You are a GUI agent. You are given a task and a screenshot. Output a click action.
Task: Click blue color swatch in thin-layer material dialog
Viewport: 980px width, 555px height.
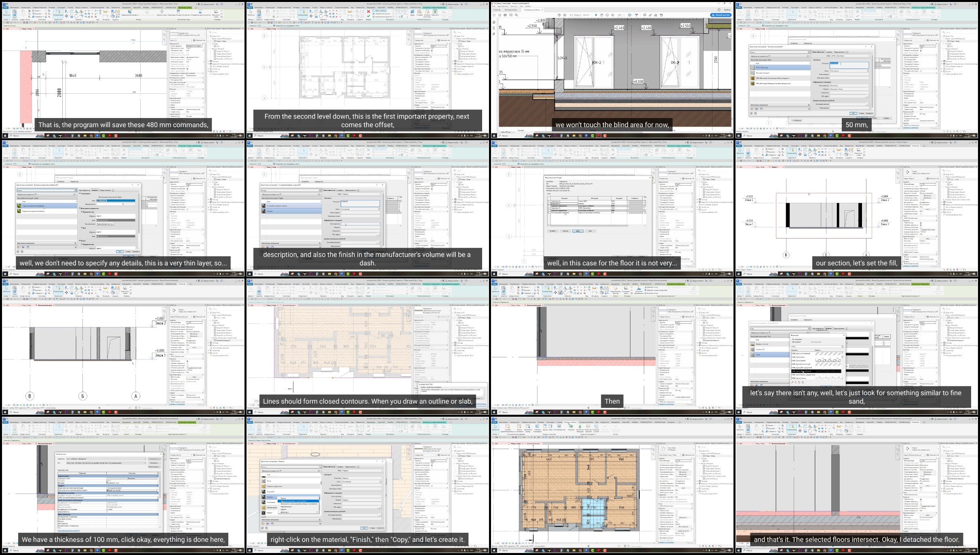(x=116, y=200)
